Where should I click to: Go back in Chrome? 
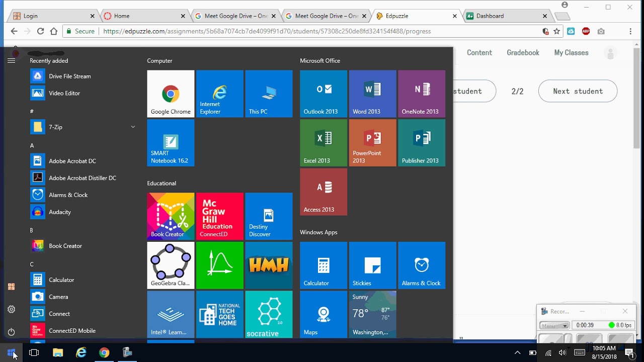tap(14, 31)
